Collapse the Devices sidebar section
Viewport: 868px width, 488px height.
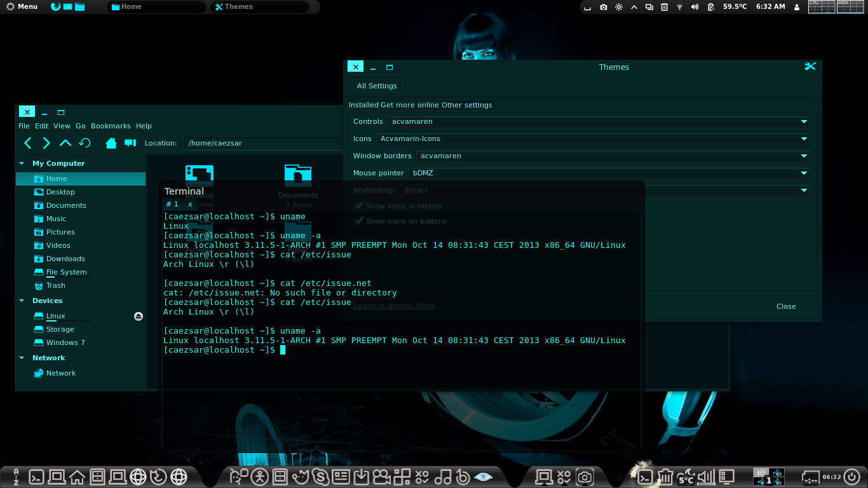pos(22,301)
